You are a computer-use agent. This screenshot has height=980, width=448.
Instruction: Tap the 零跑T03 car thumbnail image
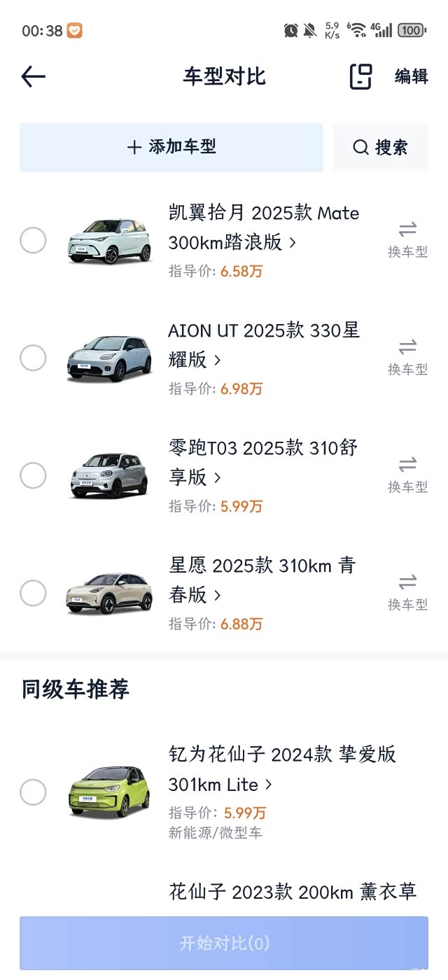[109, 476]
